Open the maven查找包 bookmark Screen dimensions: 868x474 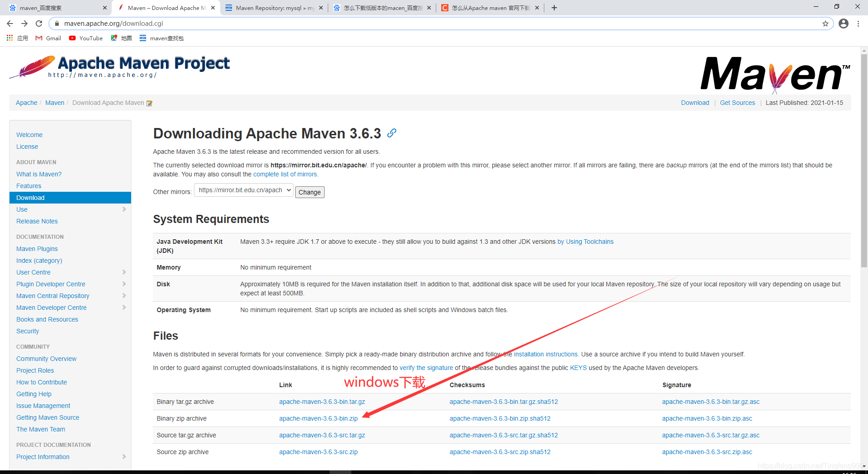[161, 38]
